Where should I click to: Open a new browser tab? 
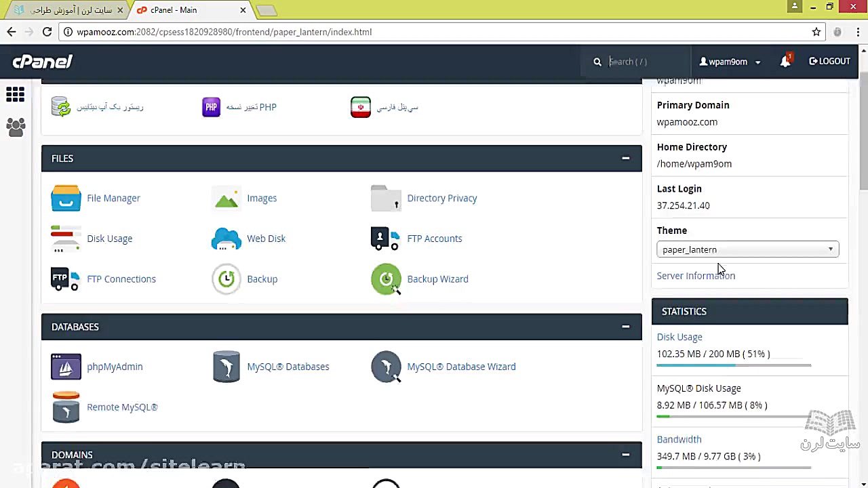(267, 10)
